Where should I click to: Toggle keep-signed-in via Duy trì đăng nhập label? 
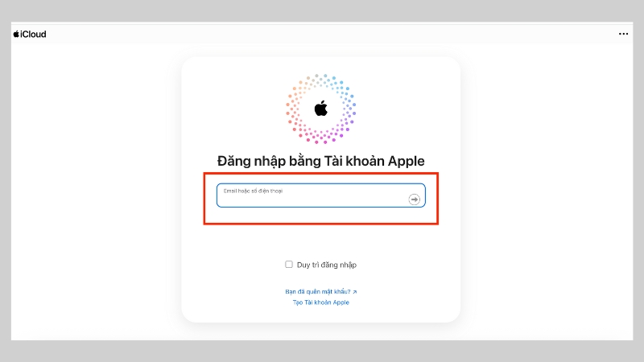(x=327, y=265)
